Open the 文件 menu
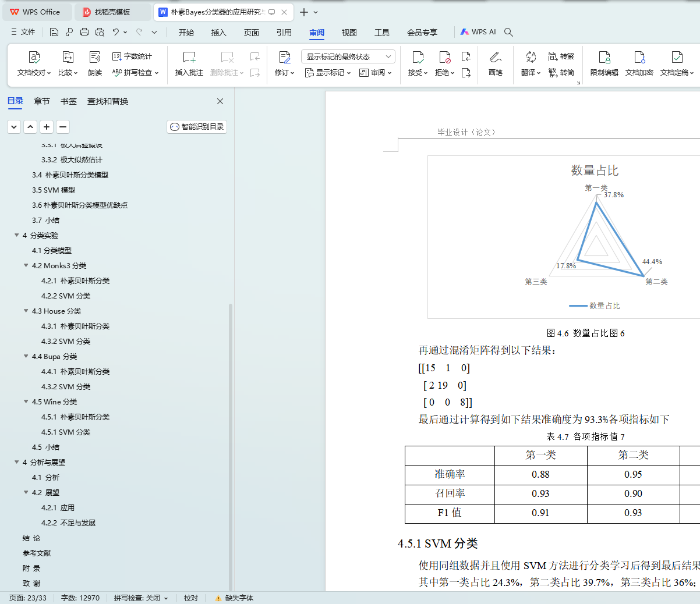 click(x=23, y=32)
